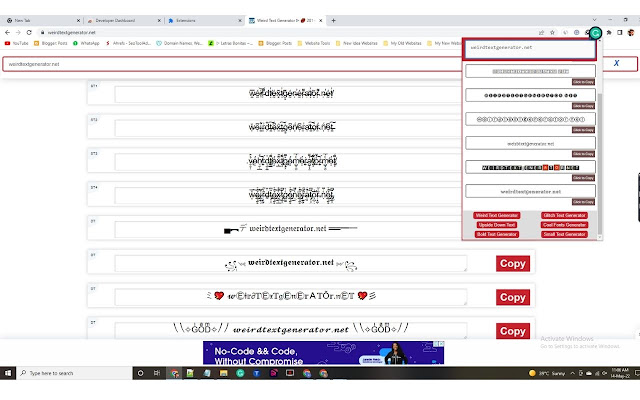Click the extension popup text input field
The width and height of the screenshot is (640, 400).
(x=530, y=49)
